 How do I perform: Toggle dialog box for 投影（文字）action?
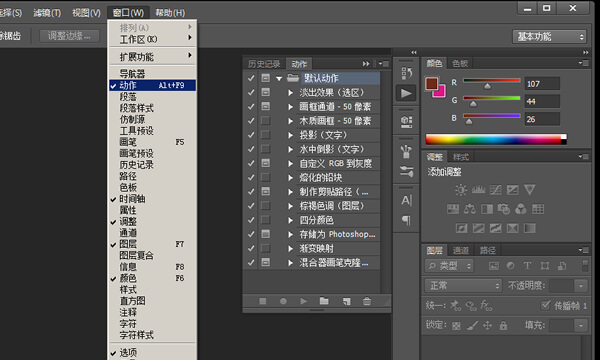[x=265, y=135]
